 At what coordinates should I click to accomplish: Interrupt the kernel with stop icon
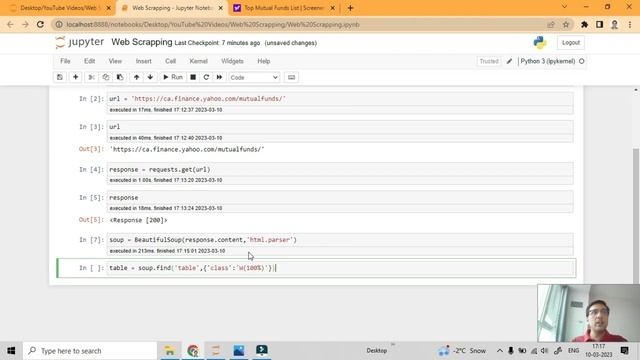(x=193, y=77)
